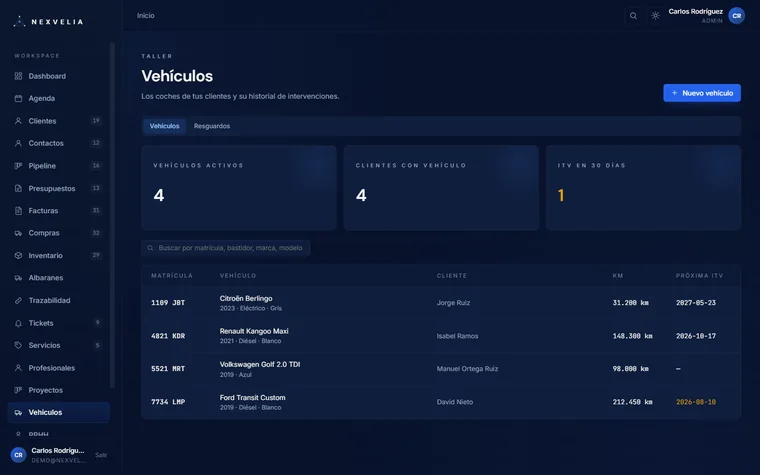760x475 pixels.
Task: Click the Vehículos activos stat card
Action: (x=239, y=188)
